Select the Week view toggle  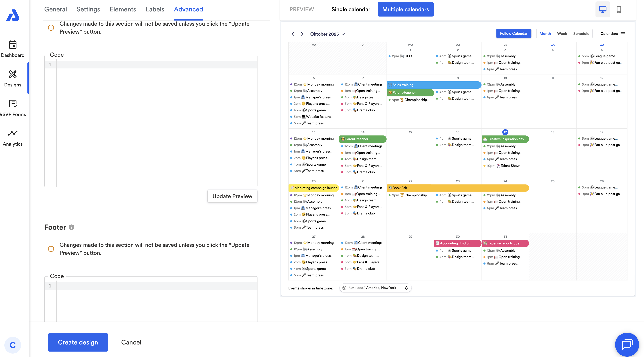click(562, 33)
